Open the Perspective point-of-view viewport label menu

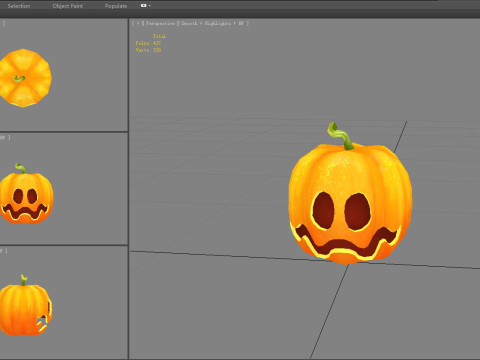click(x=160, y=23)
